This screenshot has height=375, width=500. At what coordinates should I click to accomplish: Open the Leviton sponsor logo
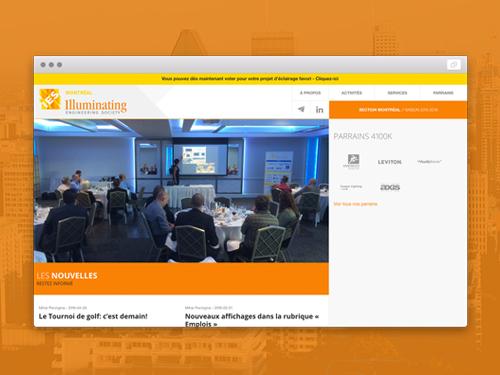(390, 162)
